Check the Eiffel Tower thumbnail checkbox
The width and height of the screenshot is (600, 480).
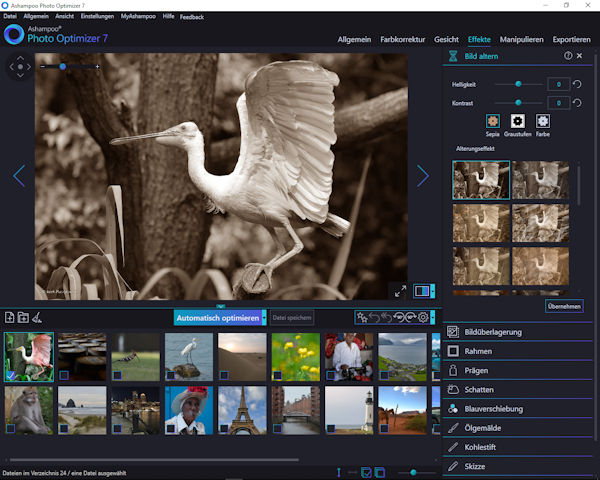tap(224, 428)
